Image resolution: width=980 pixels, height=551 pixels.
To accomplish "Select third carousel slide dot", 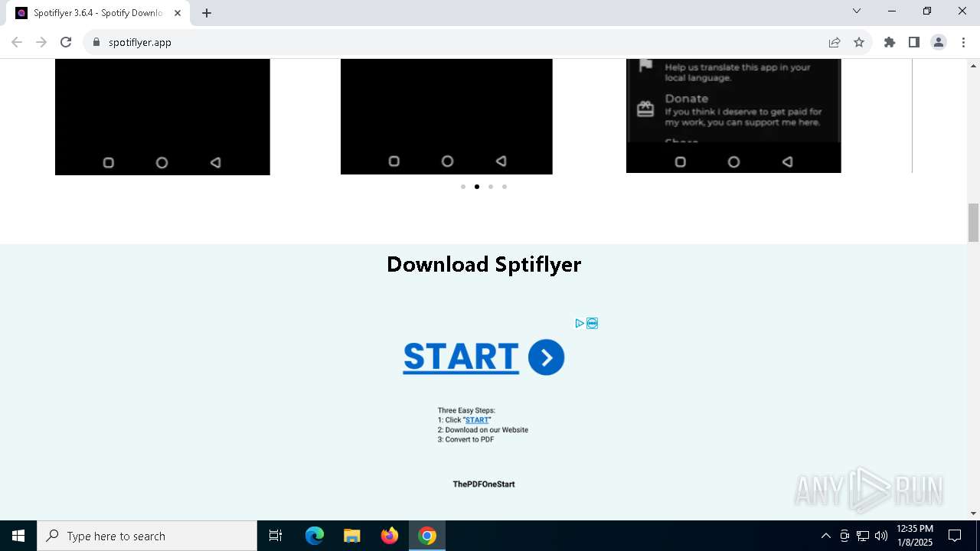I will tap(491, 187).
